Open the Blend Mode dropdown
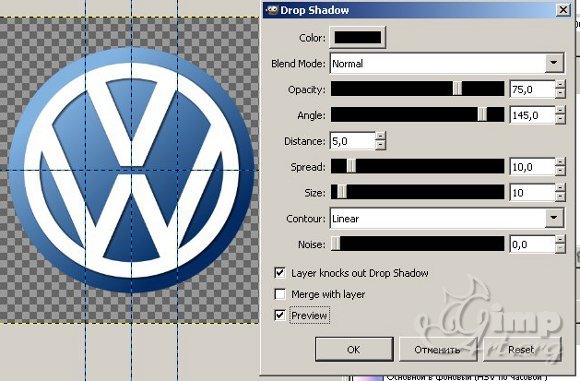The width and height of the screenshot is (580, 381). pos(447,63)
